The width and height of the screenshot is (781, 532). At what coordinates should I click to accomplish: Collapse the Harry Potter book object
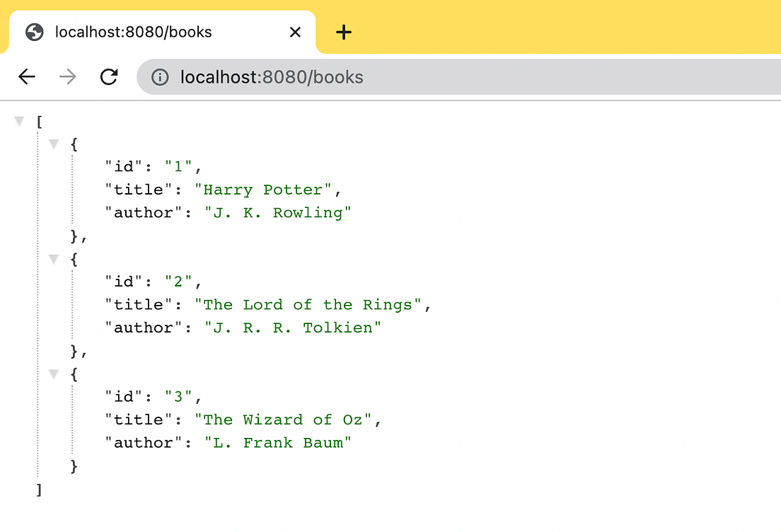(54, 143)
